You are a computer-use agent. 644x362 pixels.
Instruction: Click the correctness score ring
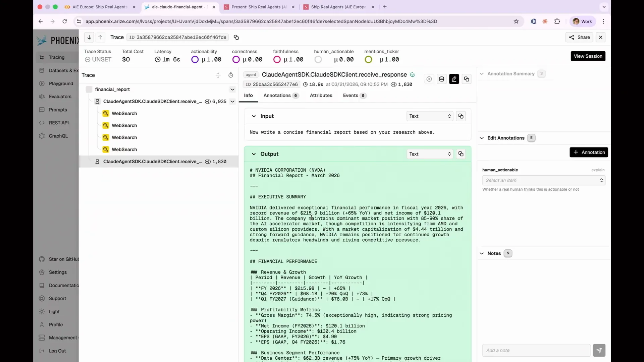(236, 60)
